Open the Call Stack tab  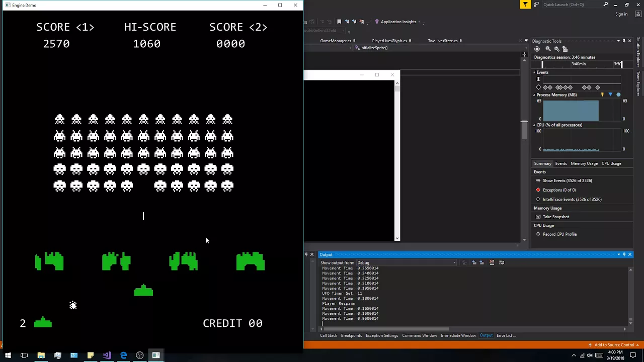329,335
